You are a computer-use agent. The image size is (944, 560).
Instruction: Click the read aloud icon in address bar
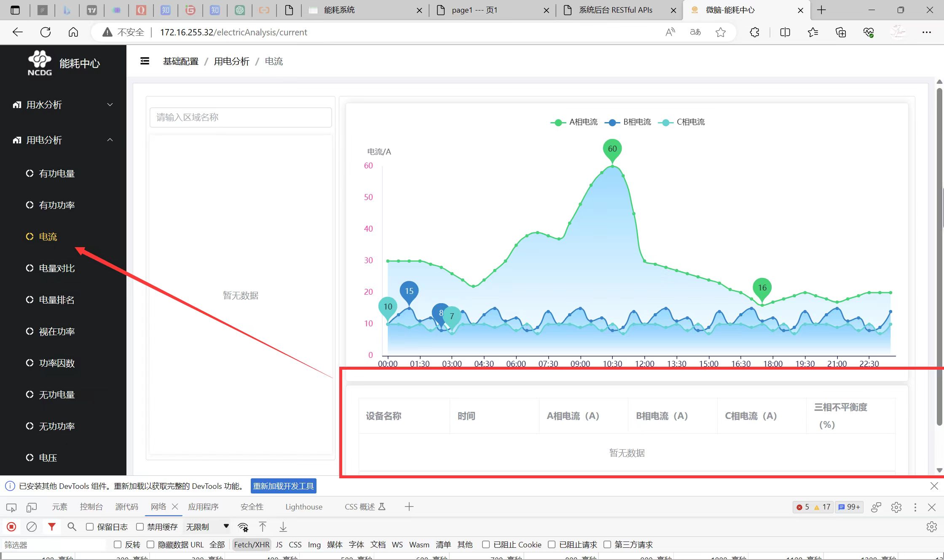670,32
